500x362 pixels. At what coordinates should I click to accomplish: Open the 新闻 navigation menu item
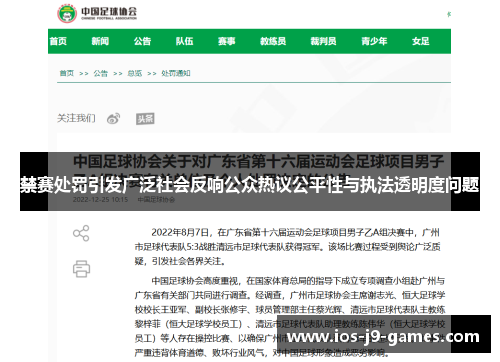coord(100,41)
